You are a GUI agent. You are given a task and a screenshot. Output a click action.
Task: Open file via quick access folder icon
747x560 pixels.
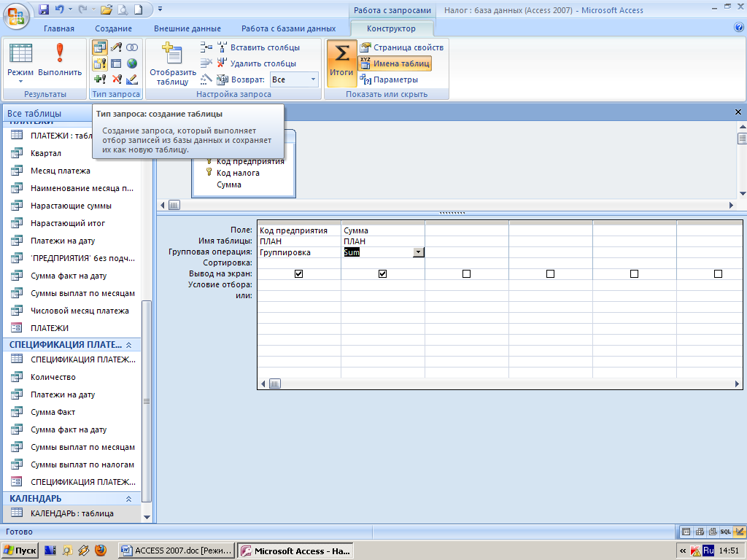[x=107, y=9]
